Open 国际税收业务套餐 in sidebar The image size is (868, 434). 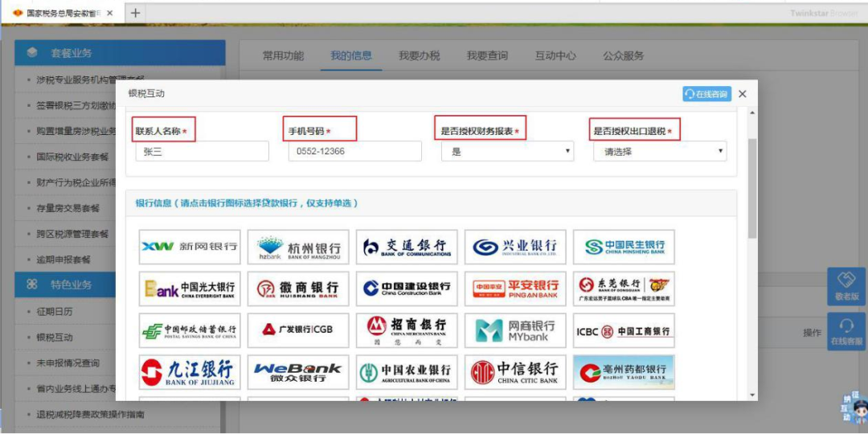point(72,157)
